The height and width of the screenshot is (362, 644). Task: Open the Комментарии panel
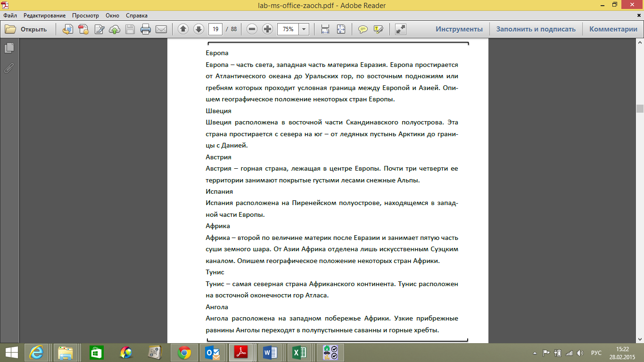coord(613,29)
